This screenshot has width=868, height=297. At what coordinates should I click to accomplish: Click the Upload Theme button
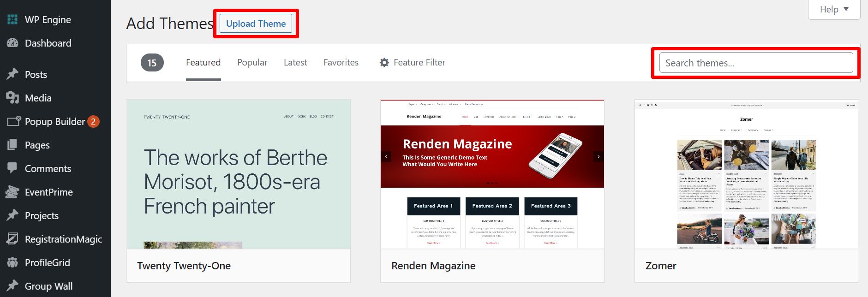pyautogui.click(x=256, y=24)
